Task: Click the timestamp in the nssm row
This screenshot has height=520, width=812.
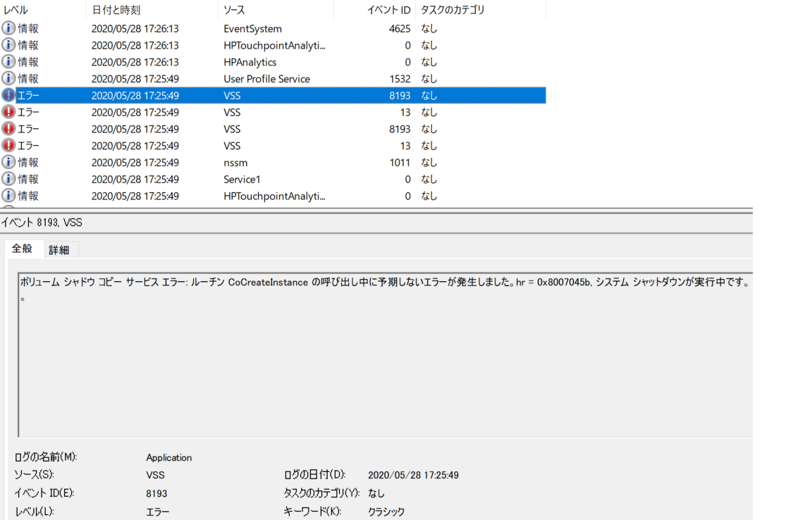Action: [135, 163]
